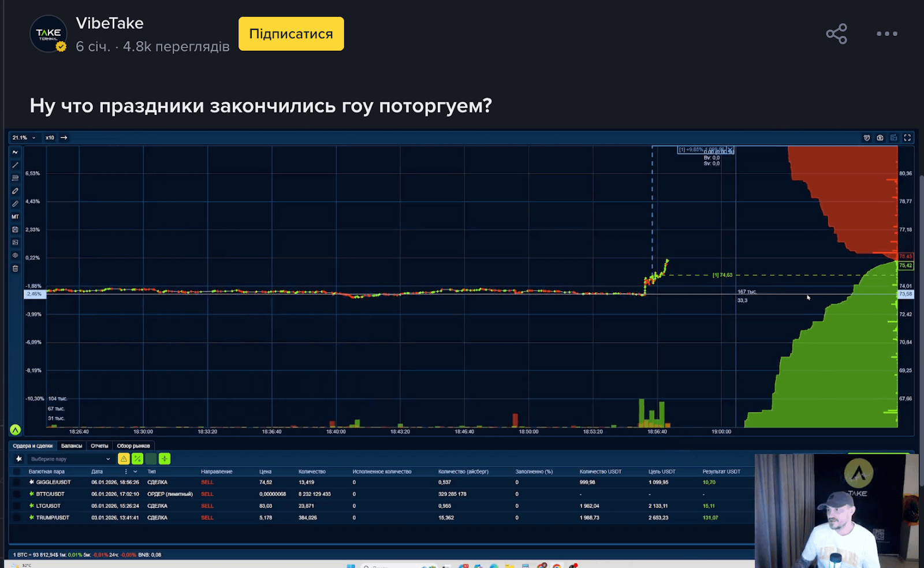Select the upper ruler measuring tool
The width and height of the screenshot is (924, 568).
[16, 191]
